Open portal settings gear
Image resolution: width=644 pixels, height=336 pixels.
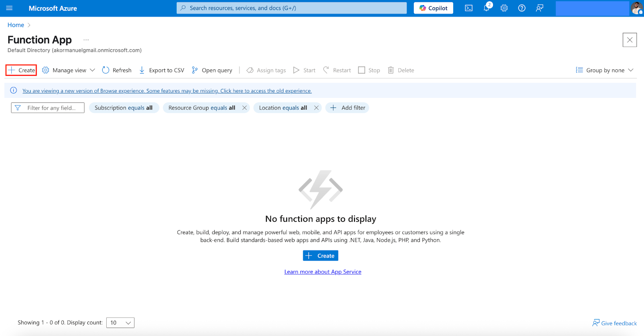tap(504, 8)
